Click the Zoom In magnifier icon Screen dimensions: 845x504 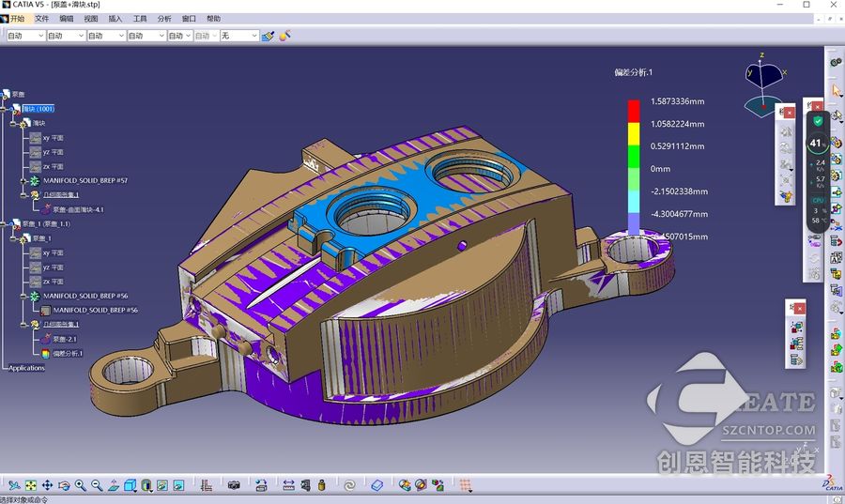tap(81, 485)
